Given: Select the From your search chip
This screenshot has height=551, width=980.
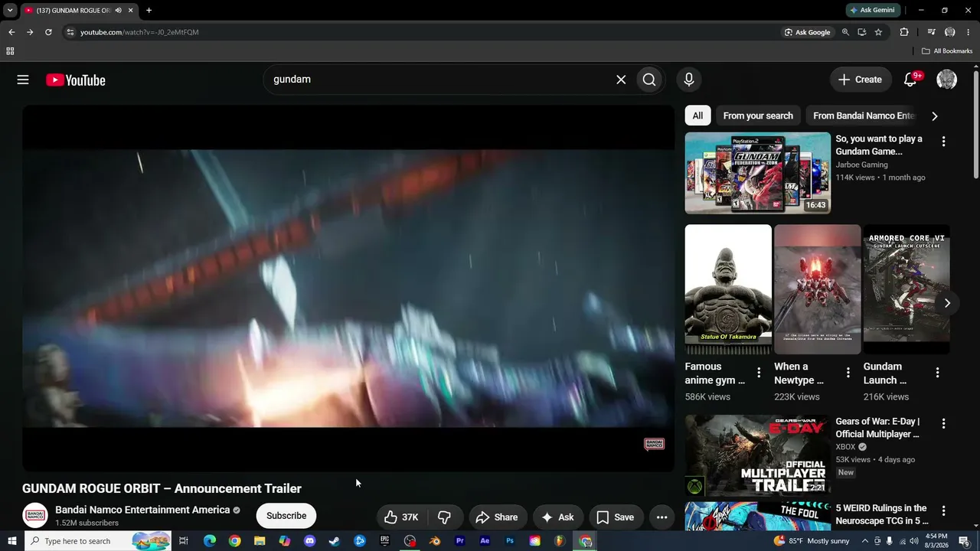Looking at the screenshot, I should (758, 116).
